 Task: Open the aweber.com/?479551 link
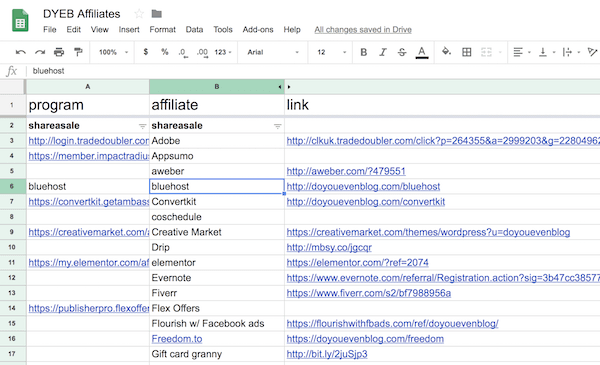click(x=346, y=171)
